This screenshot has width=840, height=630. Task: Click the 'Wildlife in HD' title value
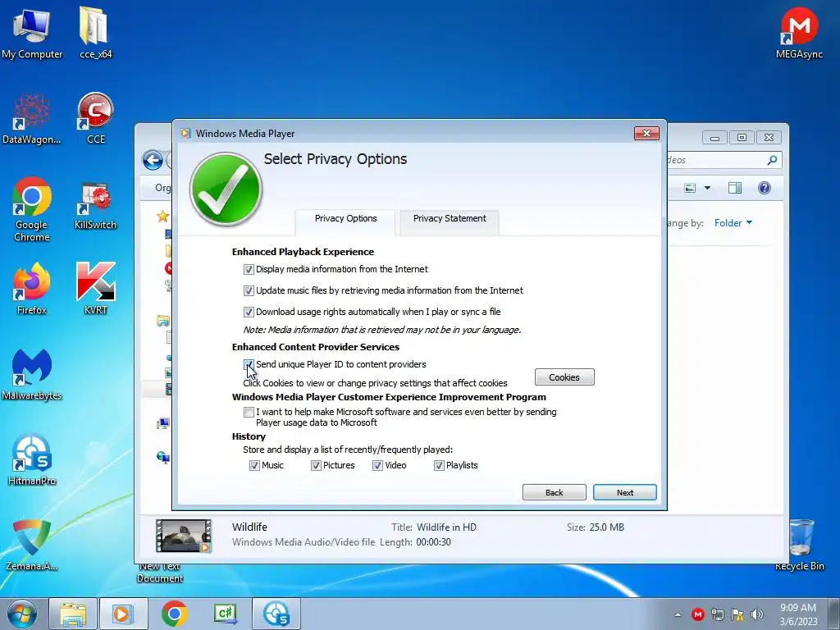click(446, 527)
